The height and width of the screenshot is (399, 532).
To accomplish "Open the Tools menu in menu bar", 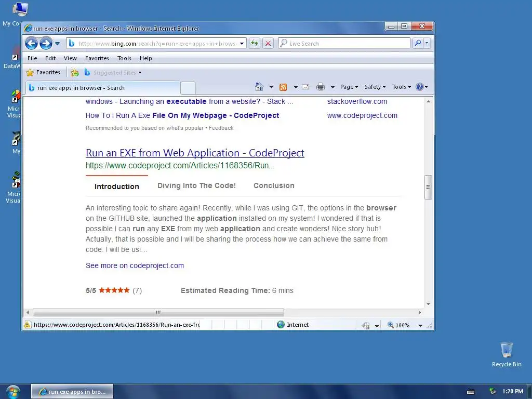I will (x=124, y=58).
